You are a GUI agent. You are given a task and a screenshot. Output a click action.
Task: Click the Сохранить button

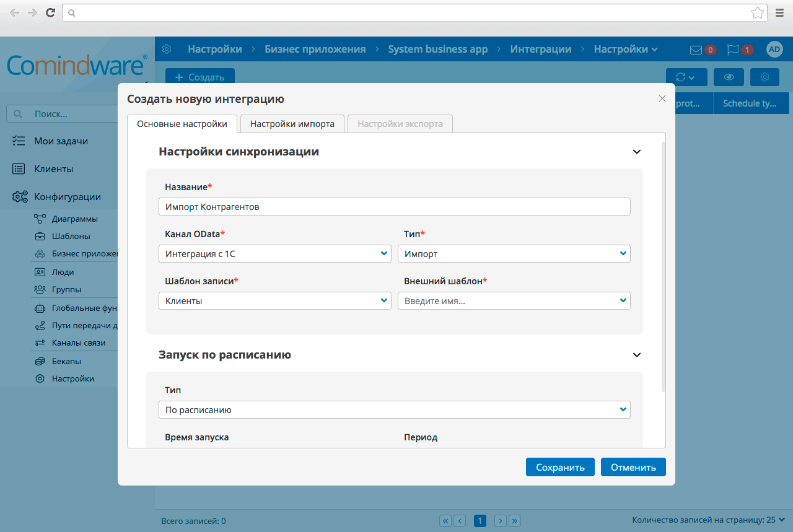tap(560, 467)
